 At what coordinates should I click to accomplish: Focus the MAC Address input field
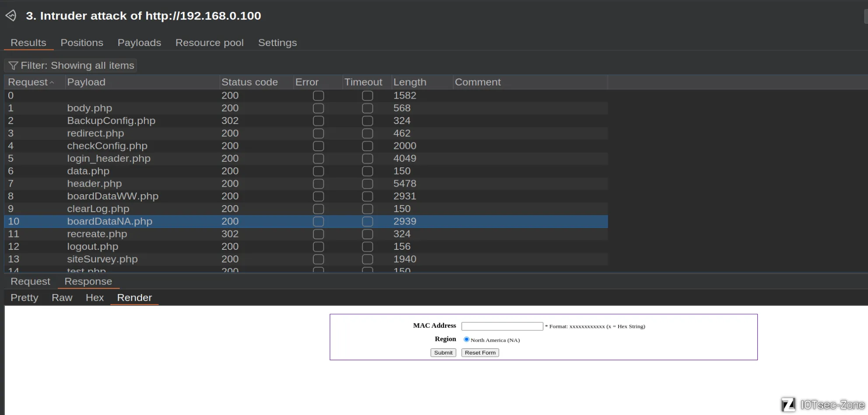pos(503,326)
